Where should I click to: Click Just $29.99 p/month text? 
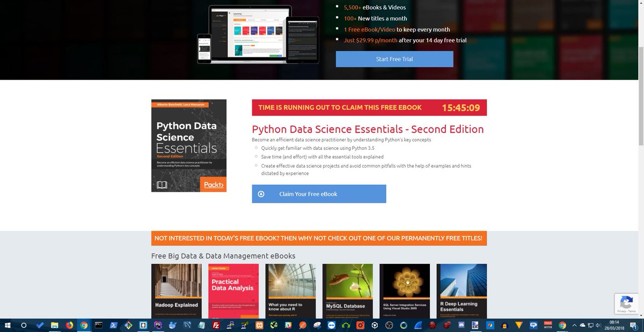click(405, 40)
